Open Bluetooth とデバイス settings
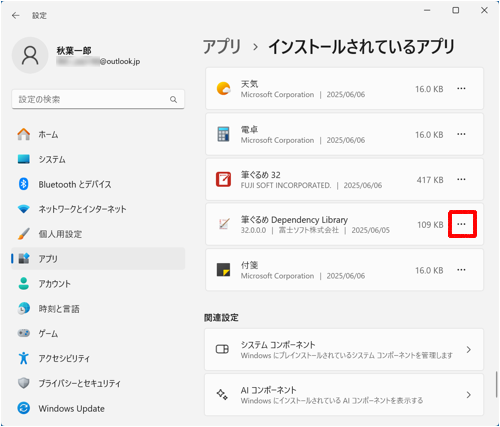500x427 pixels. coord(98,184)
